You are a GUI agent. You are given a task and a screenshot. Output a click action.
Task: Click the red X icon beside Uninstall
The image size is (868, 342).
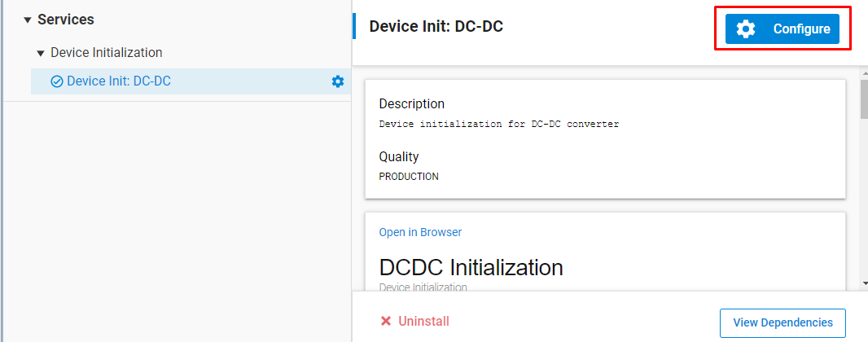(x=386, y=322)
